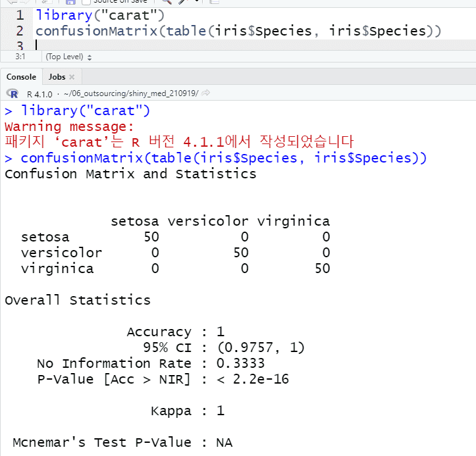476x456 pixels.
Task: Go forward to next source location
Action: [x=25, y=2]
